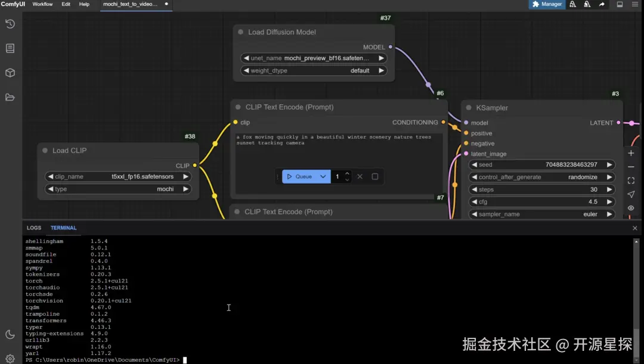Screen dimensions: 644x364
Task: Collapse the second CLIP Text Encode node dot
Action: [237, 211]
